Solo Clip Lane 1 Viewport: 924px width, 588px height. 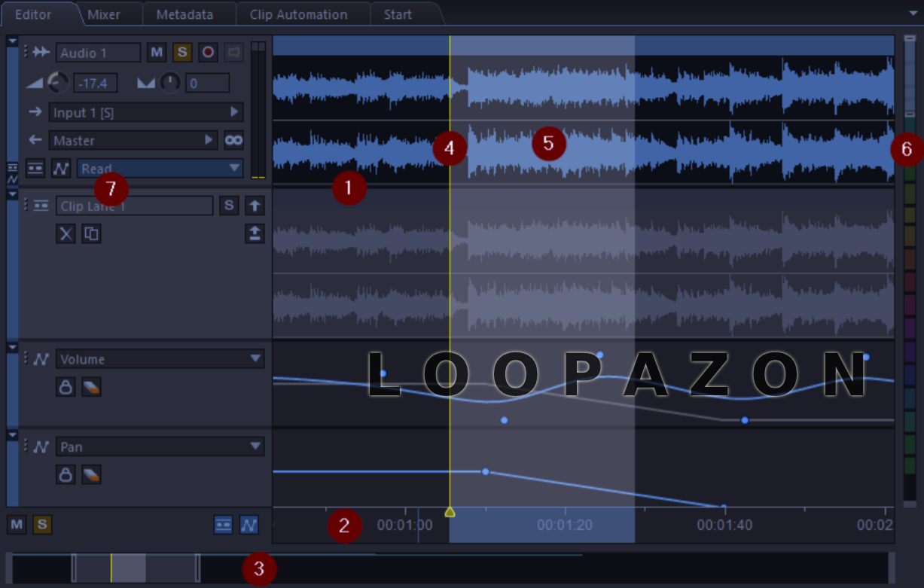coord(229,206)
